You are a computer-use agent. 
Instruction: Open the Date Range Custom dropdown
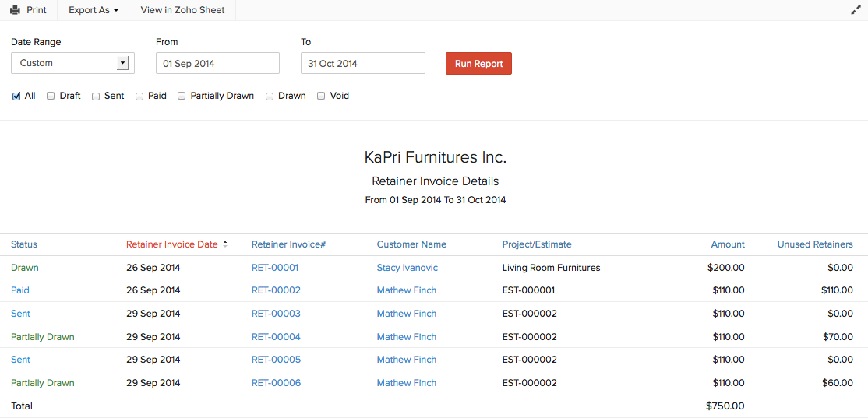(72, 63)
